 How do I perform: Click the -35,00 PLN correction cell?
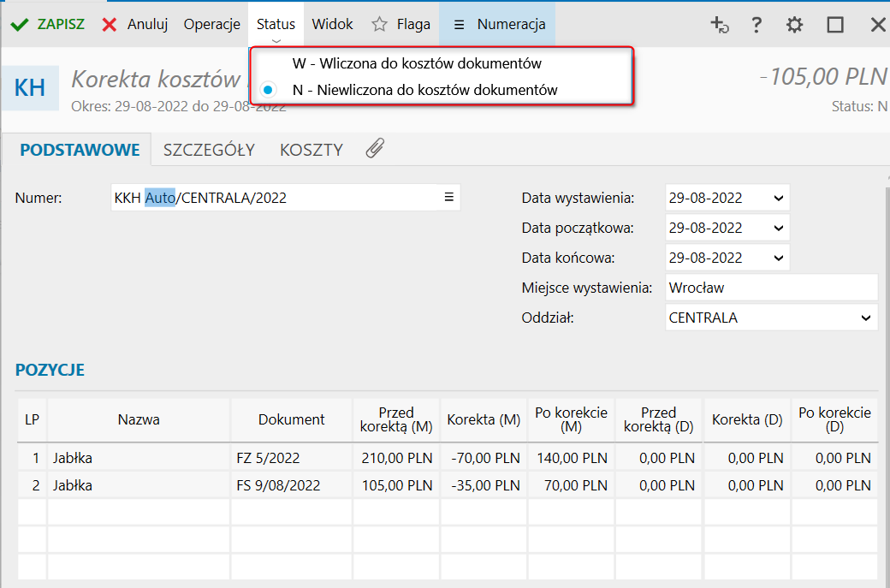click(484, 485)
